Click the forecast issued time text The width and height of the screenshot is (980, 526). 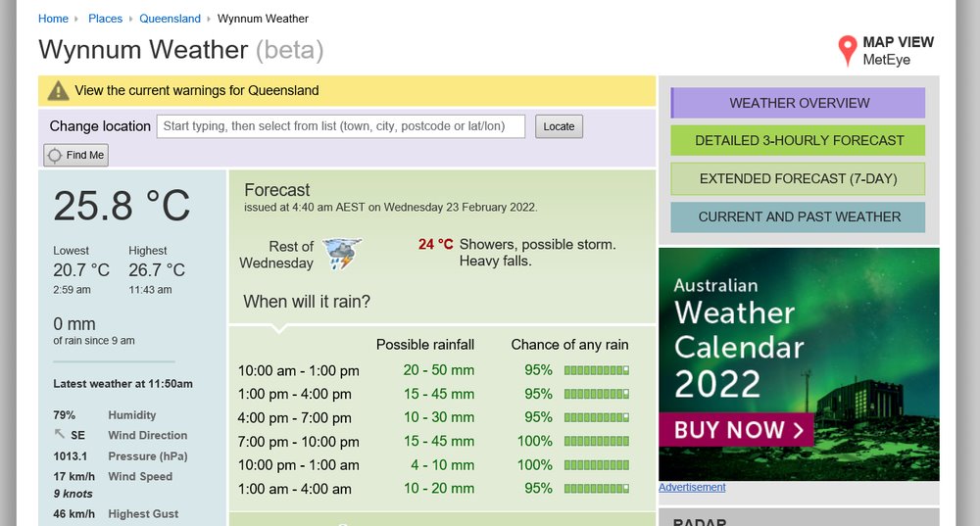(391, 208)
